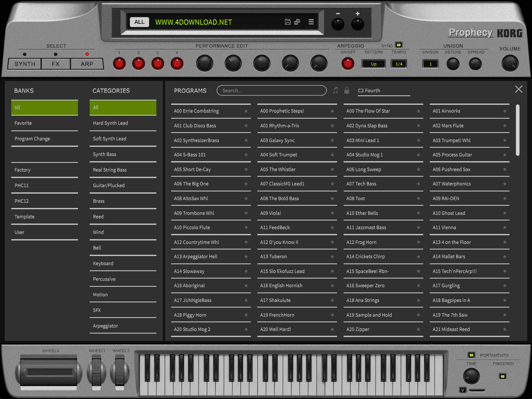Toggle Performance Edit red button 3

coord(158,64)
